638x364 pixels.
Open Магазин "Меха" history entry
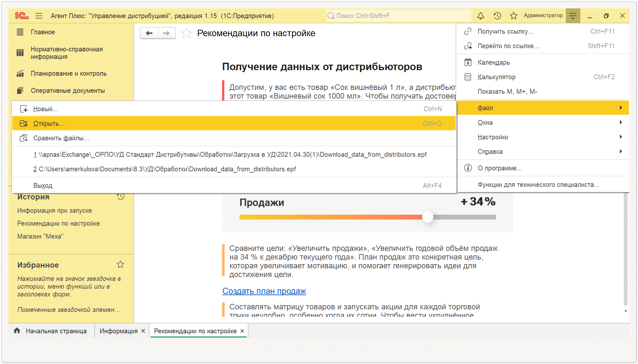[40, 236]
